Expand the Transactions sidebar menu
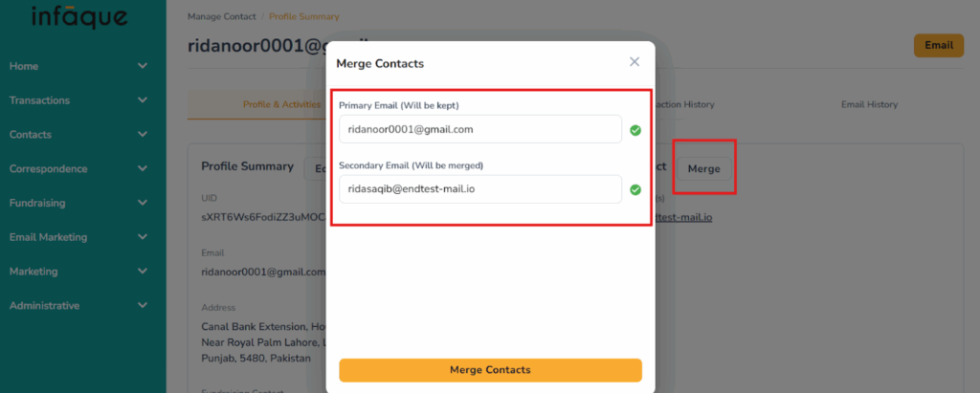 click(x=143, y=100)
